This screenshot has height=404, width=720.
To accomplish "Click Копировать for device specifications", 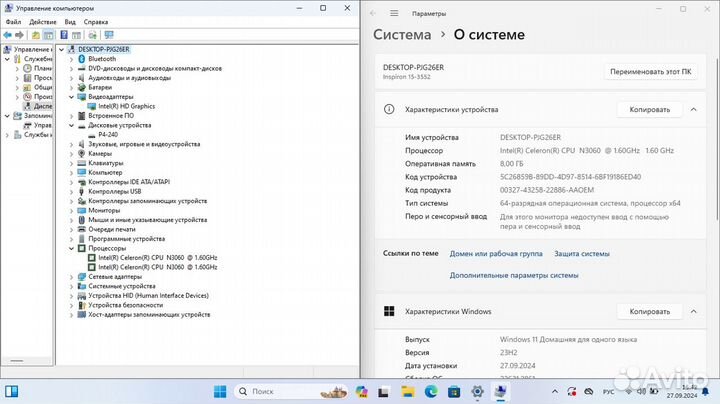I will pyautogui.click(x=649, y=109).
